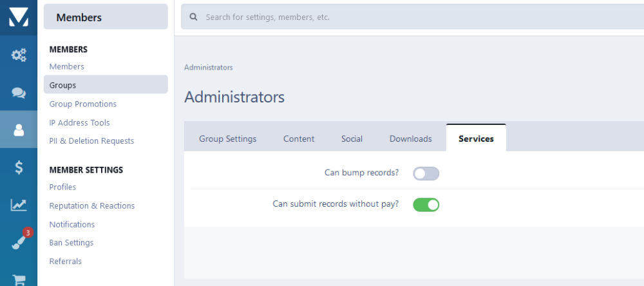Viewport: 644px width, 286px height.
Task: Open the shopping cart sidebar icon
Action: [19, 280]
